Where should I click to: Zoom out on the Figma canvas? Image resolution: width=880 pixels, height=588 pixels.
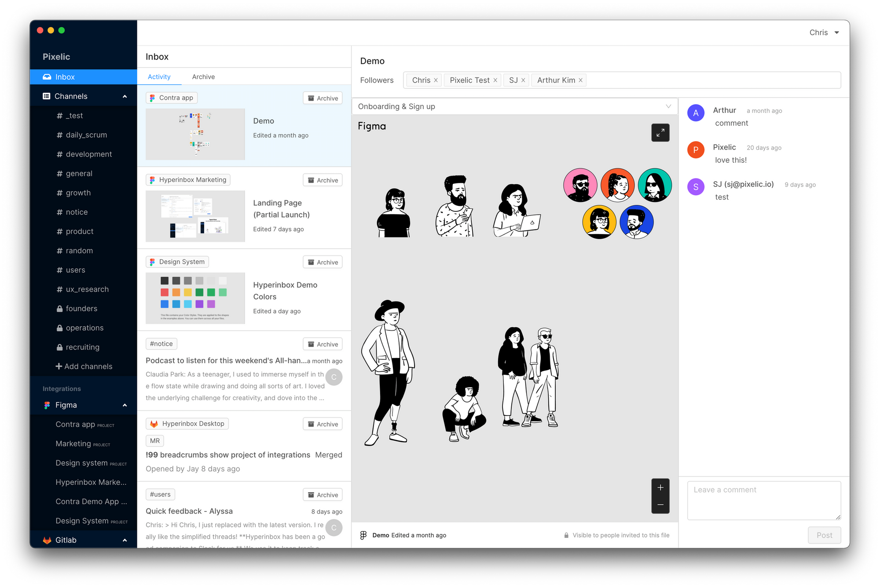click(x=660, y=505)
